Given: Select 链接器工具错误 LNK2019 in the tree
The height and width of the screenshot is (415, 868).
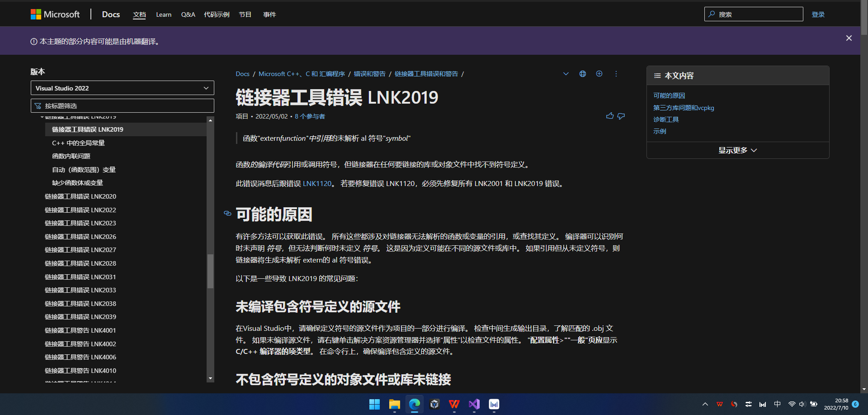Looking at the screenshot, I should pyautogui.click(x=126, y=129).
